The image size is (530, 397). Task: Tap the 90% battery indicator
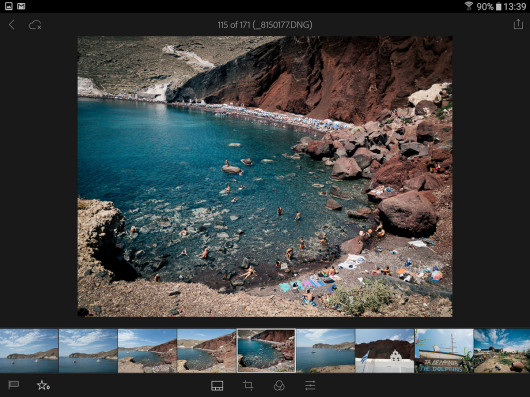coord(489,6)
